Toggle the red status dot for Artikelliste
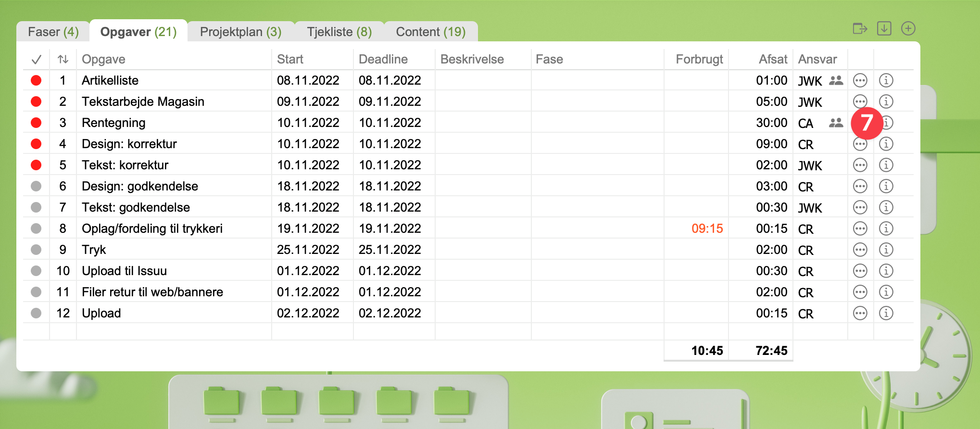The image size is (980, 429). tap(36, 80)
